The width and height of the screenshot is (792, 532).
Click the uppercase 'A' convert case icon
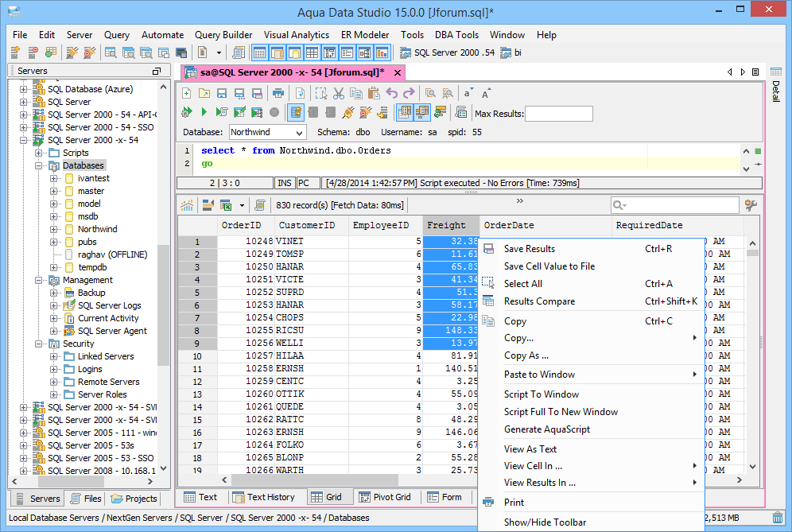coord(485,94)
